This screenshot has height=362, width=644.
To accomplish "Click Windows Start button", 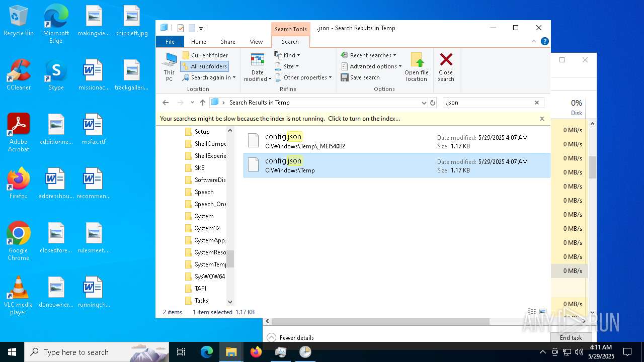I will pyautogui.click(x=12, y=352).
